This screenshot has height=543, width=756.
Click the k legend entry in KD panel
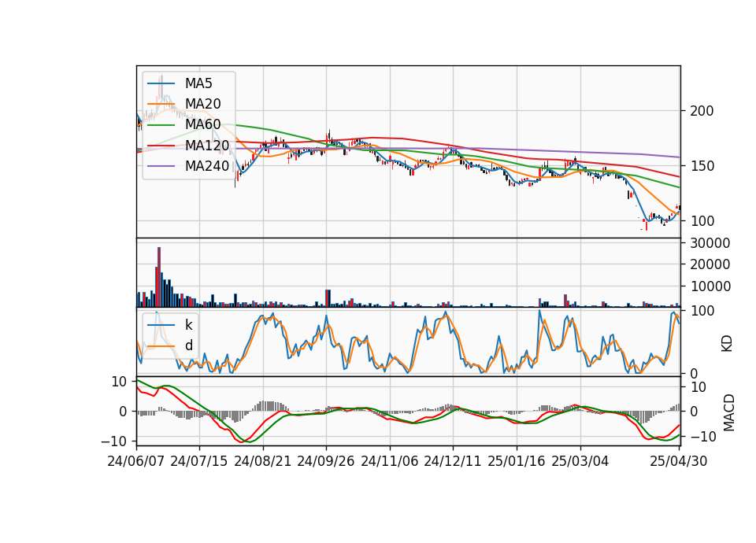click(x=188, y=325)
